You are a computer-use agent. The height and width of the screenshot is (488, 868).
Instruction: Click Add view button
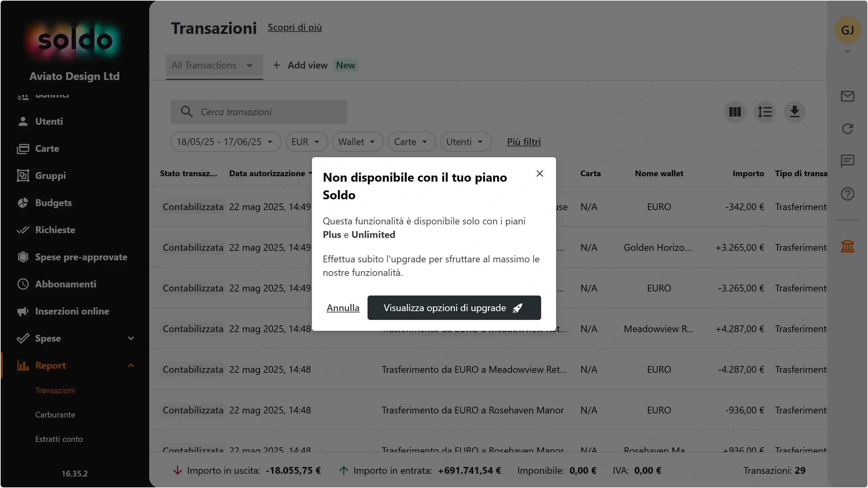(x=301, y=65)
